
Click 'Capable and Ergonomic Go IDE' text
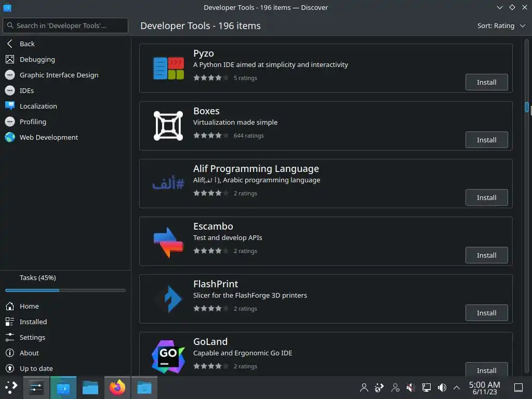pos(243,353)
